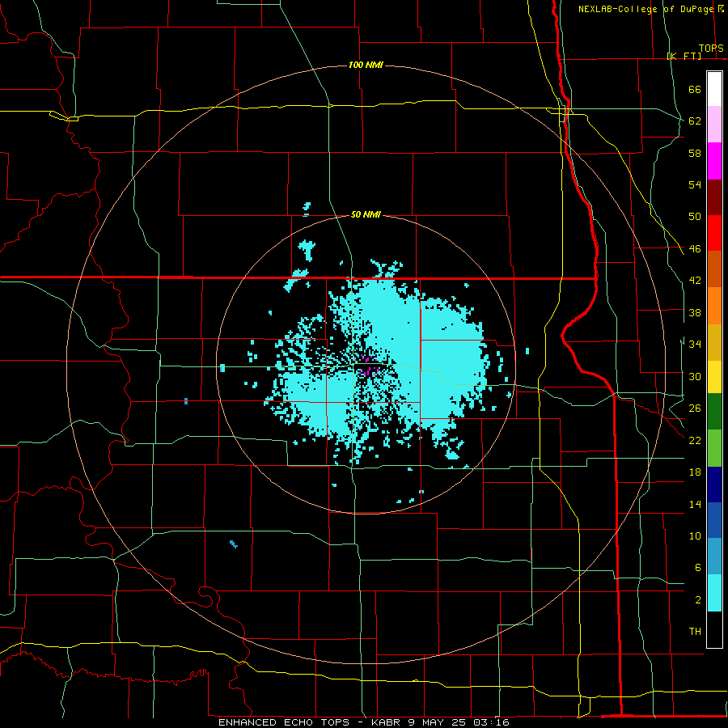Click the legend value 14

click(695, 504)
